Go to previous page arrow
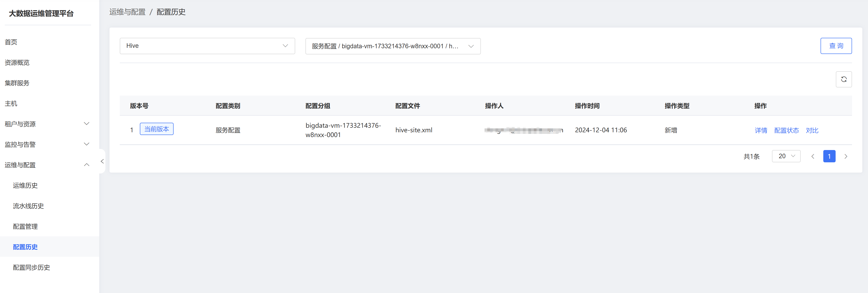Screen dimensions: 868x293 point(812,156)
